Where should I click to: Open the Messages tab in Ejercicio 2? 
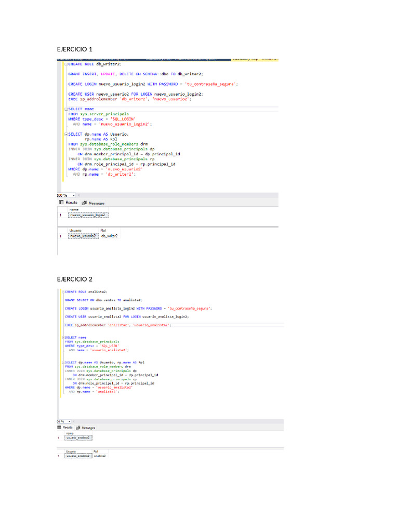click(x=86, y=428)
